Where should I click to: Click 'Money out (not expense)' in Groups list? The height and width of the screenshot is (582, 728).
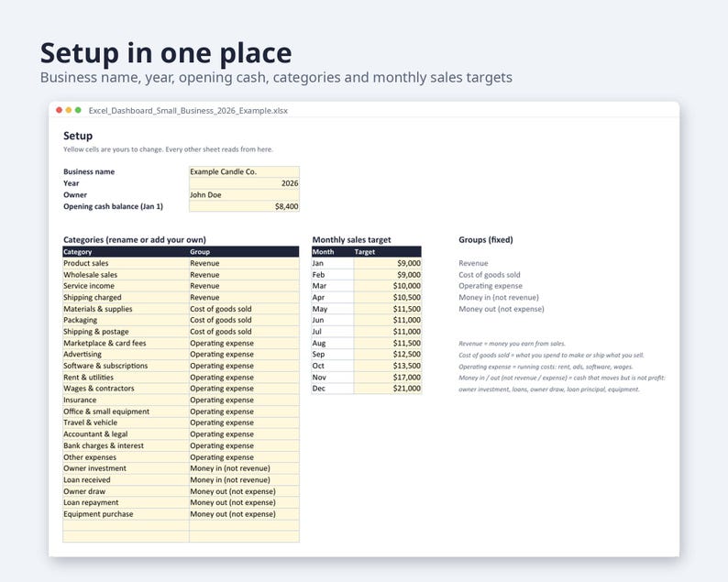(x=501, y=309)
